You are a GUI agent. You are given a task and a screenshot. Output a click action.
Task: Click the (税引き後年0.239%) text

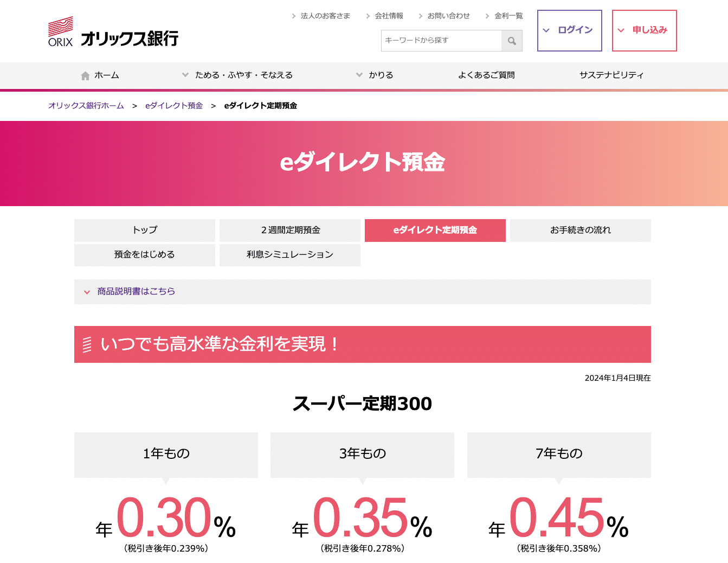(x=166, y=548)
